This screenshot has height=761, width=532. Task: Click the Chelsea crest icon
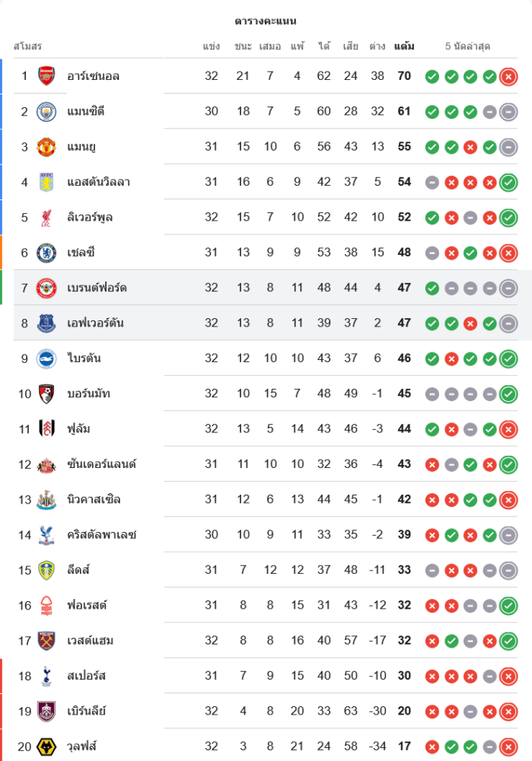point(47,253)
